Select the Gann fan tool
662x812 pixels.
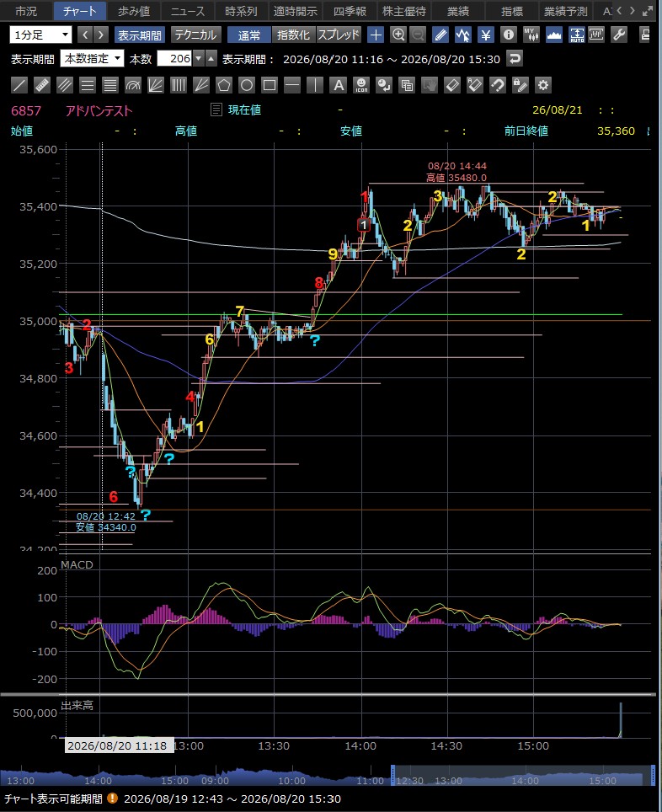tap(201, 85)
